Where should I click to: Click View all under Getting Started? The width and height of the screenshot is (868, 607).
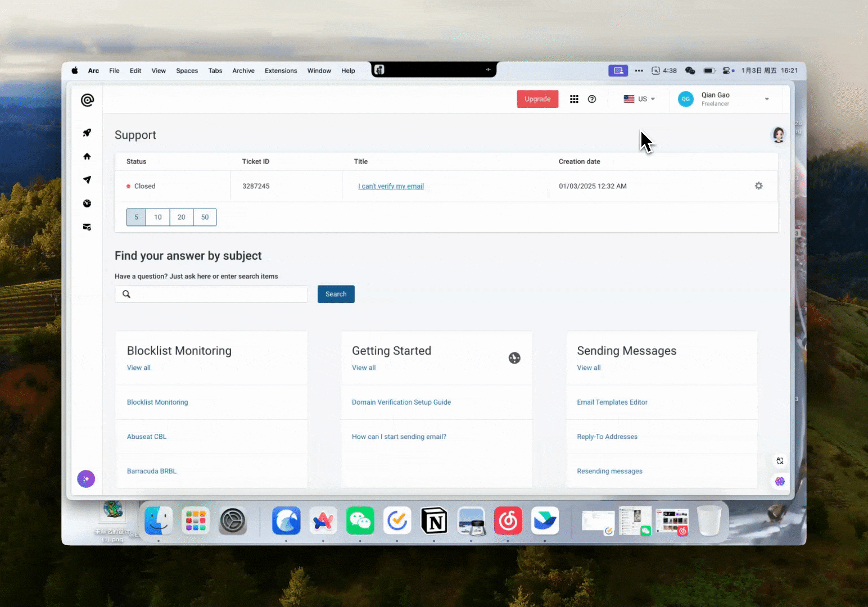click(x=364, y=368)
